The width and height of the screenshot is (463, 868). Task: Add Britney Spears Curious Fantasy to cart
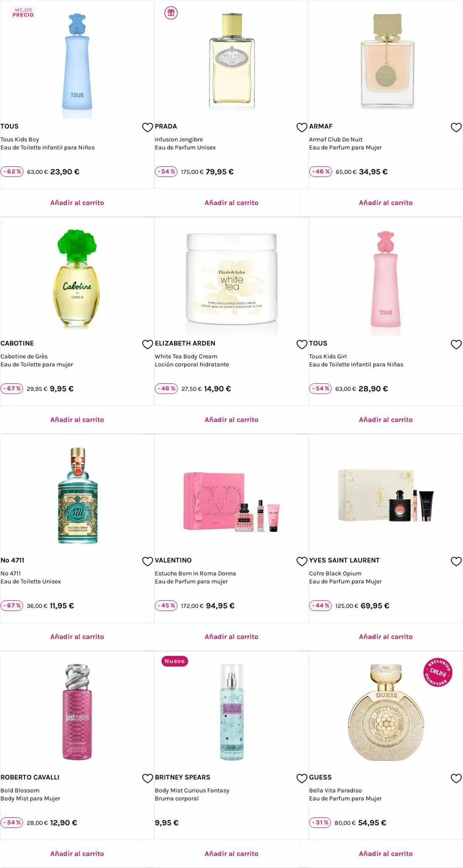231,854
